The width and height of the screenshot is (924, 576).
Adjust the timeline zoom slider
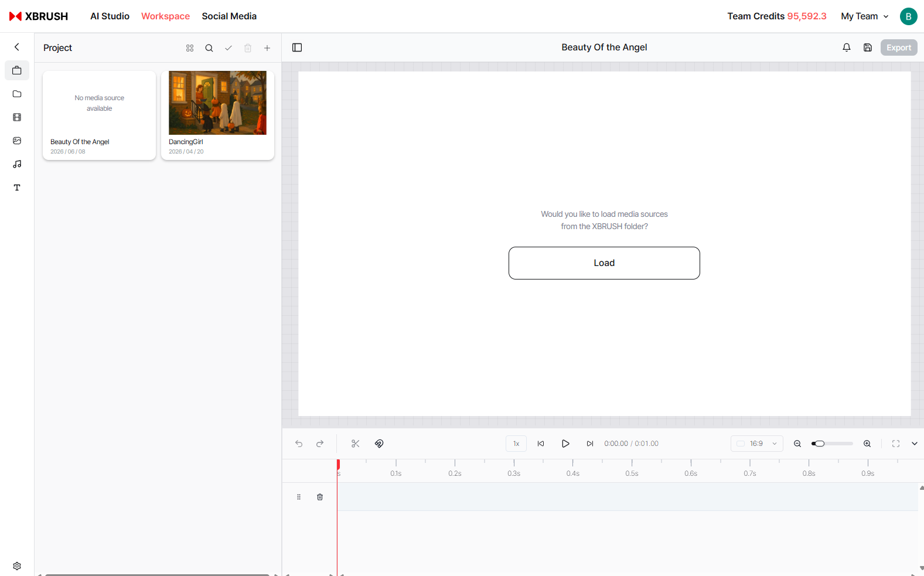(832, 444)
